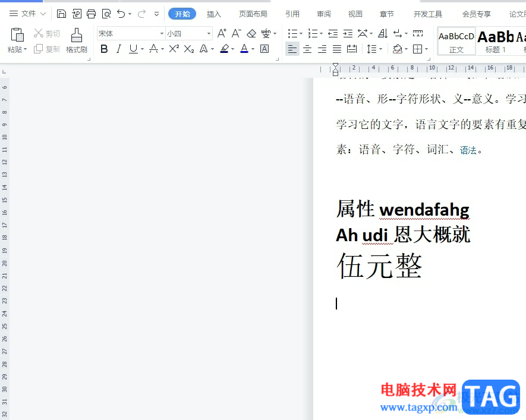Select align right button

322,49
